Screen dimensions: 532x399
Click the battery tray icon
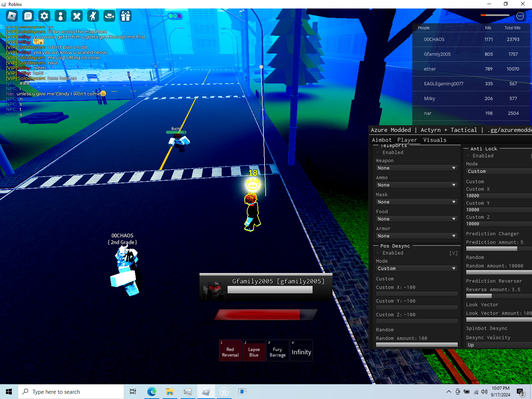(467, 392)
